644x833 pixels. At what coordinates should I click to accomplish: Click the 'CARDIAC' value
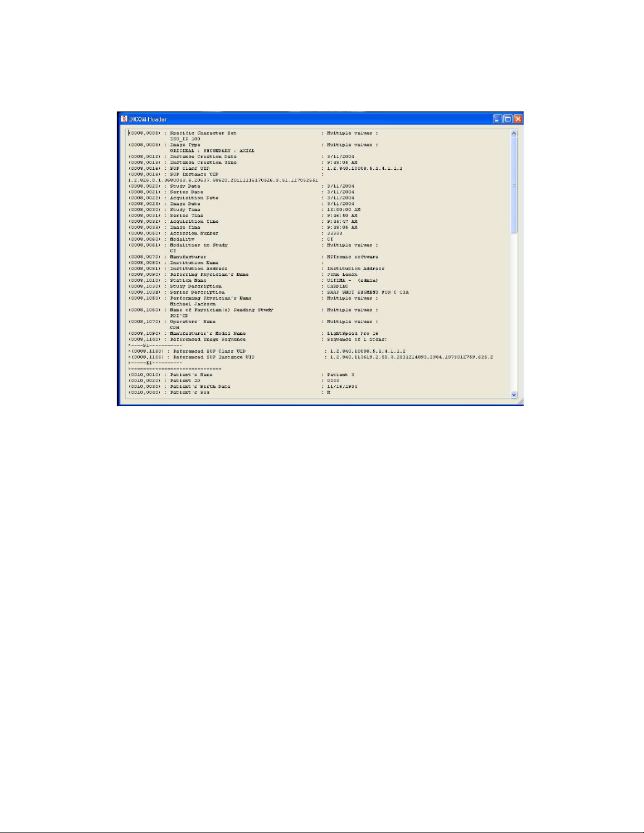tap(338, 286)
